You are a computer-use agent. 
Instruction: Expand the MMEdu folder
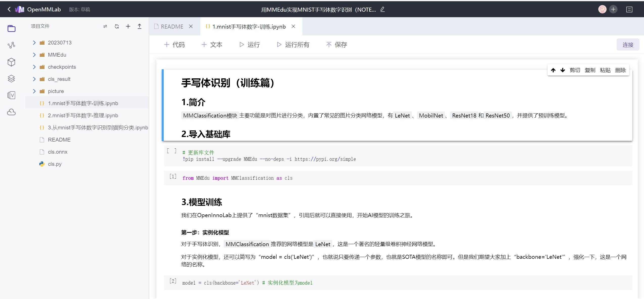[x=34, y=55]
